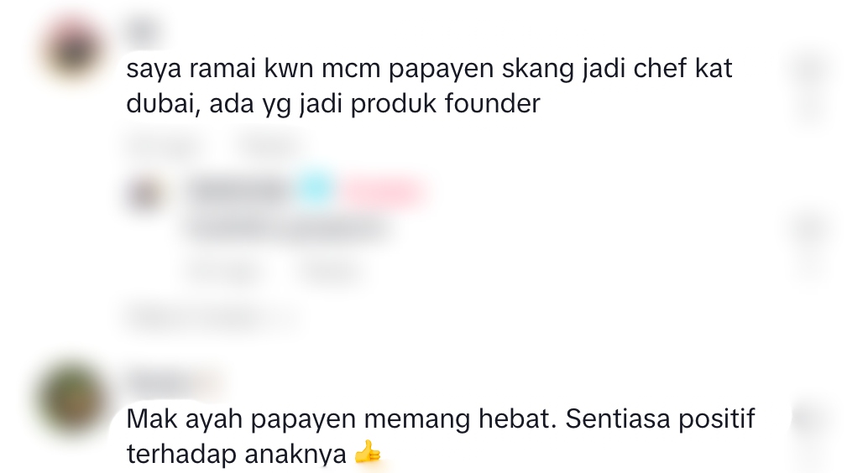Select the 'saya ramai kwn mcm papayen' comment text

tap(429, 86)
